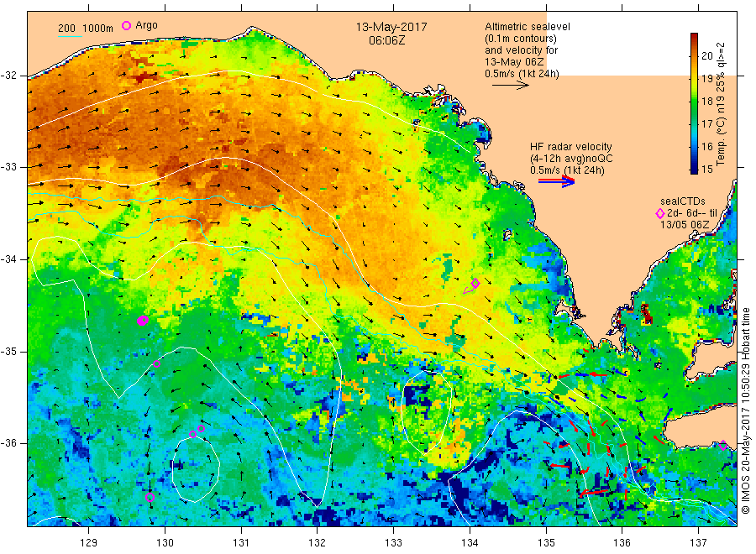756x554 pixels.
Task: Click the 'sealCTDs' label
Action: 683,201
